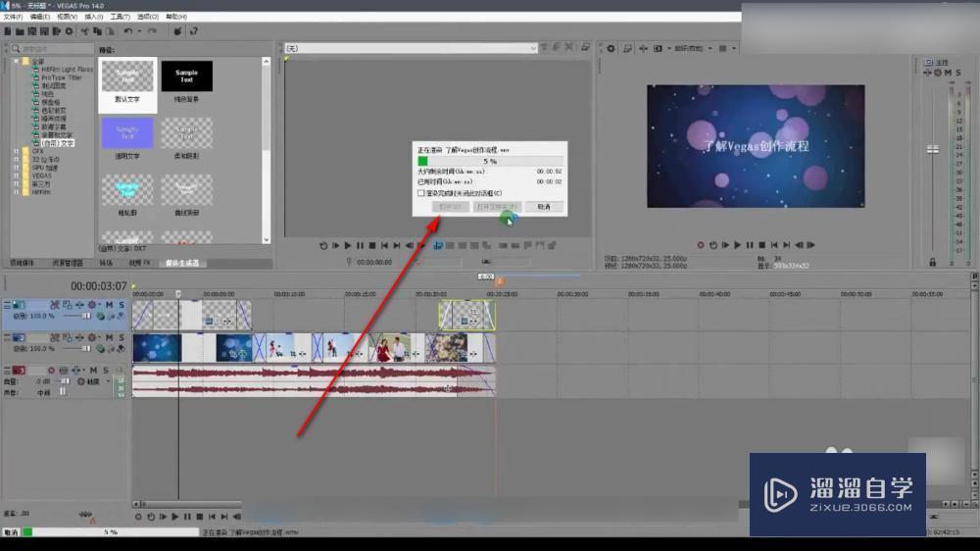
Task: Click the New project toolbar icon
Action: point(8,31)
